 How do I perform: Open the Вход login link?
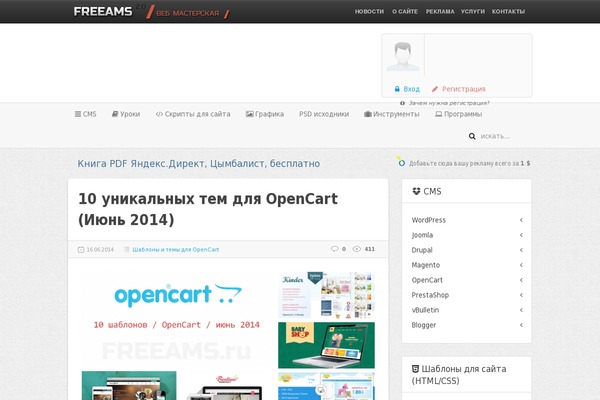[x=411, y=89]
